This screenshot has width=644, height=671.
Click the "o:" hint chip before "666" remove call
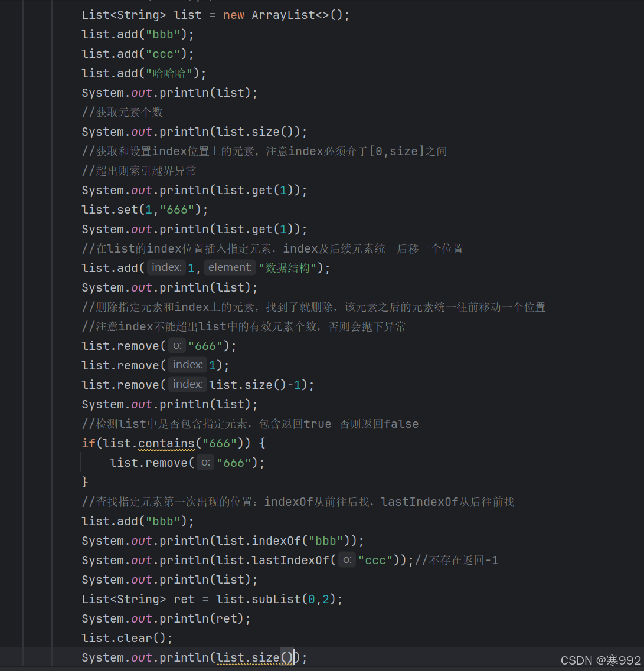(x=177, y=345)
